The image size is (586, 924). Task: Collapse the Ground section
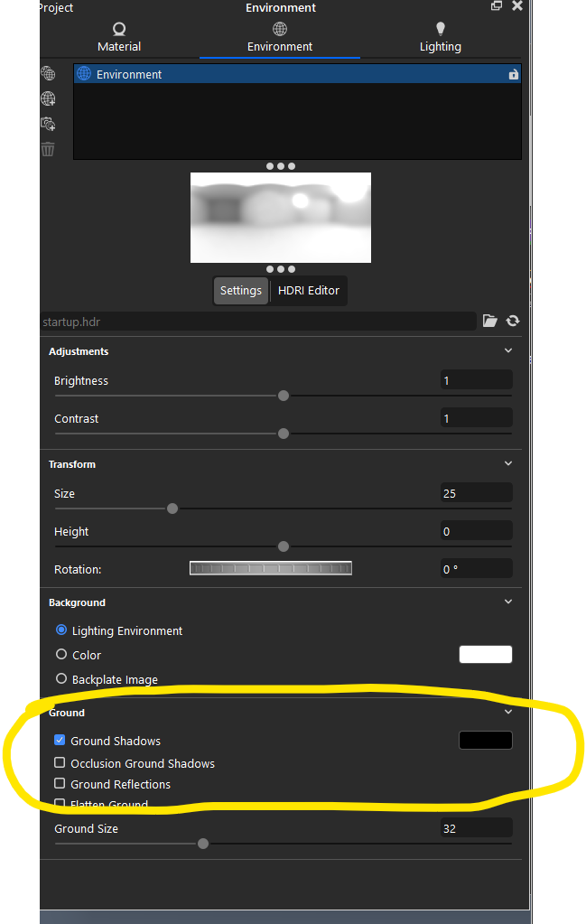tap(508, 712)
